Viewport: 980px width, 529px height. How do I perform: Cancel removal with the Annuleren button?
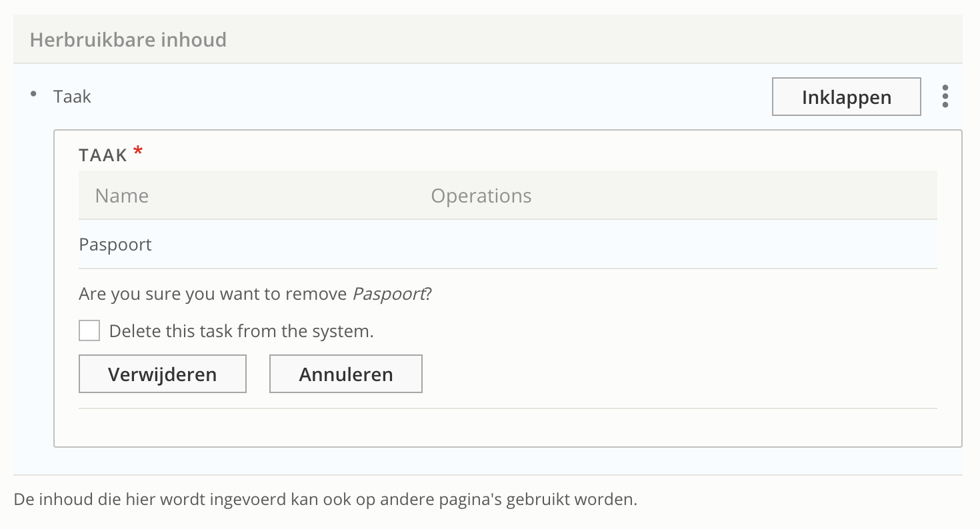(x=345, y=374)
